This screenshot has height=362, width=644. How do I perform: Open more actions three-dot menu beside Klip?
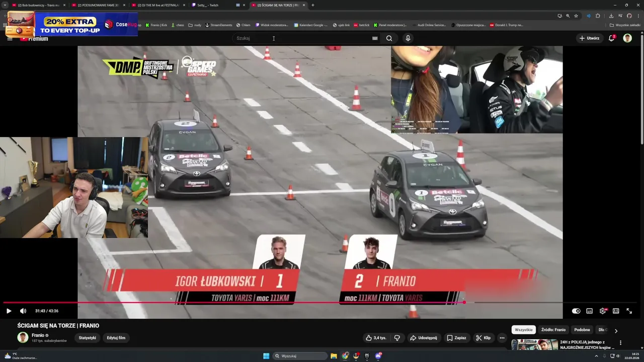502,338
